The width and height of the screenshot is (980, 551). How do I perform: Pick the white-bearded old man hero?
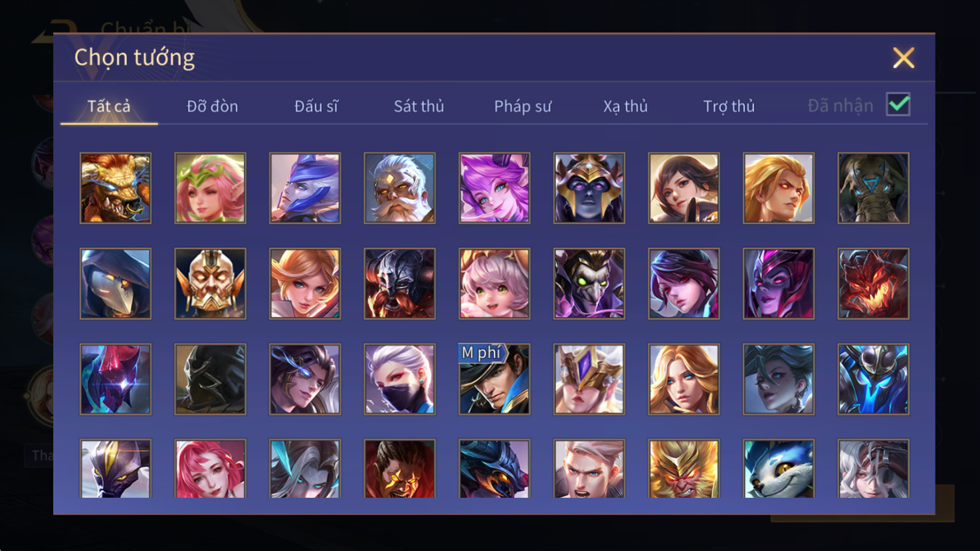(x=399, y=188)
